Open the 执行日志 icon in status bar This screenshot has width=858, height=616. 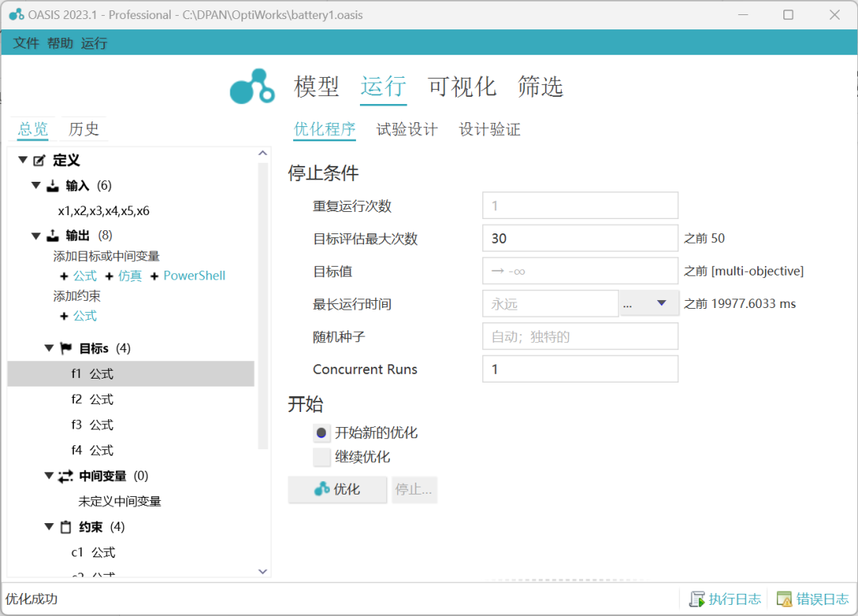(699, 599)
